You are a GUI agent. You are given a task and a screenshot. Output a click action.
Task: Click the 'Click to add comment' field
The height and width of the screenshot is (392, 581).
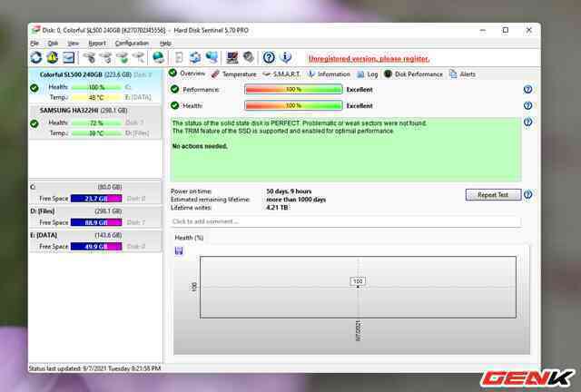pos(346,221)
